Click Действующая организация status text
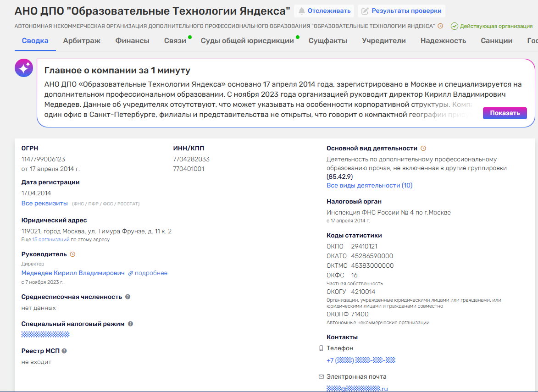The height and width of the screenshot is (392, 538). pyautogui.click(x=496, y=27)
